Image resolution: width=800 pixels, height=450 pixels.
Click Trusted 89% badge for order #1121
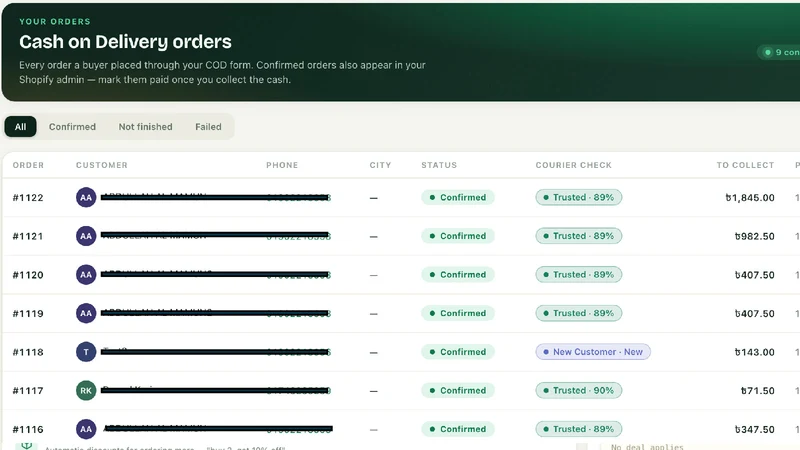[579, 236]
